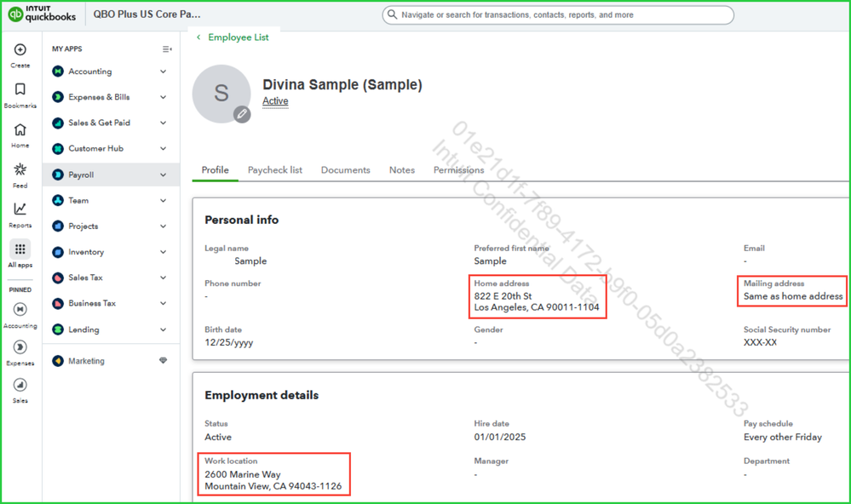Click Los Angeles, CA 90011-1104 line
This screenshot has height=504, width=851.
[x=537, y=307]
